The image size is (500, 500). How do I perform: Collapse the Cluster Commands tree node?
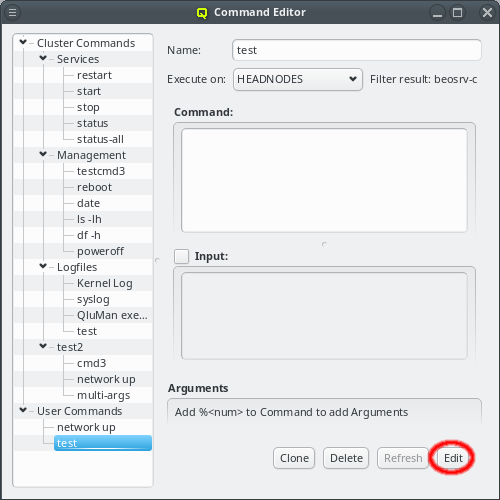(x=23, y=42)
